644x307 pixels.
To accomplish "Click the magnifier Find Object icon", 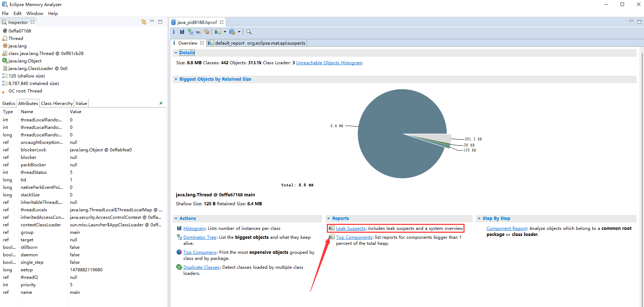I will [x=249, y=32].
